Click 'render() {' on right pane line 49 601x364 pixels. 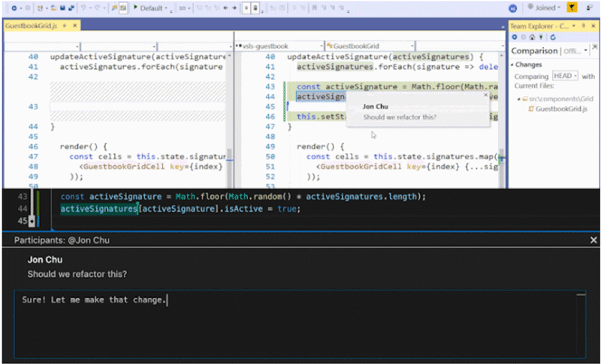[x=321, y=146]
